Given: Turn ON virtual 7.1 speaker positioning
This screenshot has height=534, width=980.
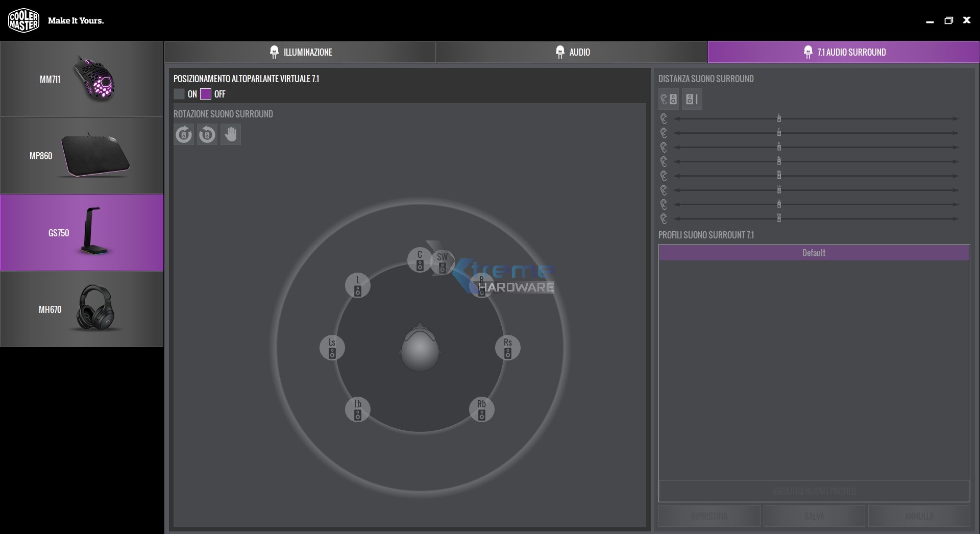Looking at the screenshot, I should [x=179, y=94].
